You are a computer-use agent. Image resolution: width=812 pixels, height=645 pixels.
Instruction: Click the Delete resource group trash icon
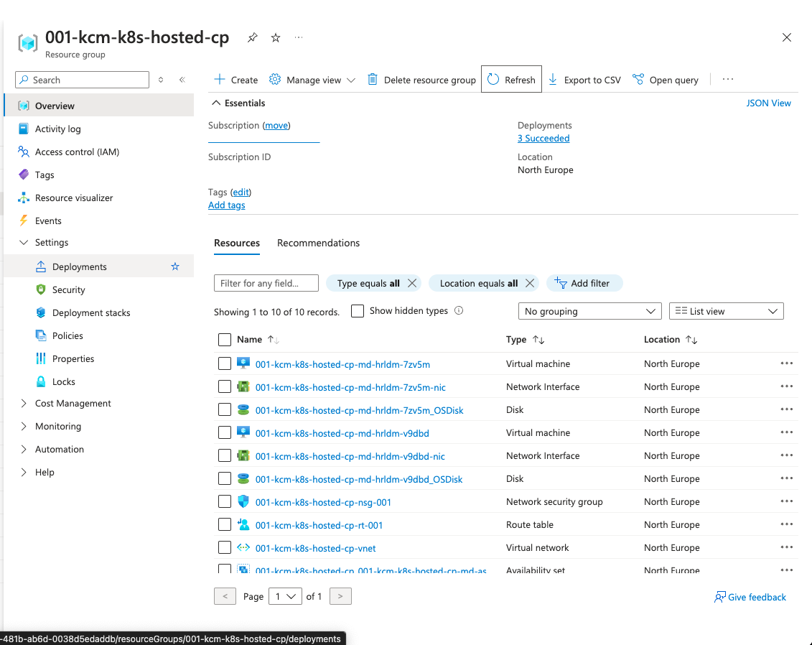pos(373,80)
